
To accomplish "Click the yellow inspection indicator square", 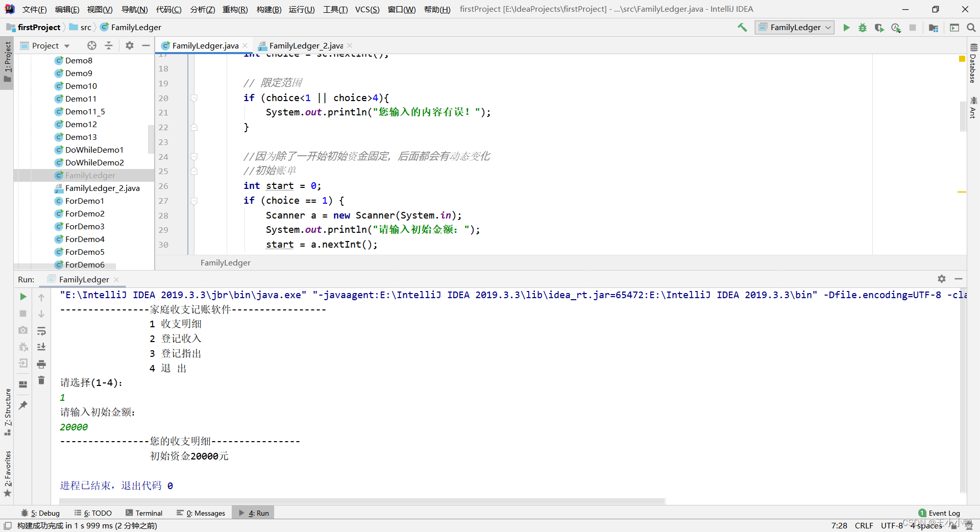I will click(x=962, y=59).
